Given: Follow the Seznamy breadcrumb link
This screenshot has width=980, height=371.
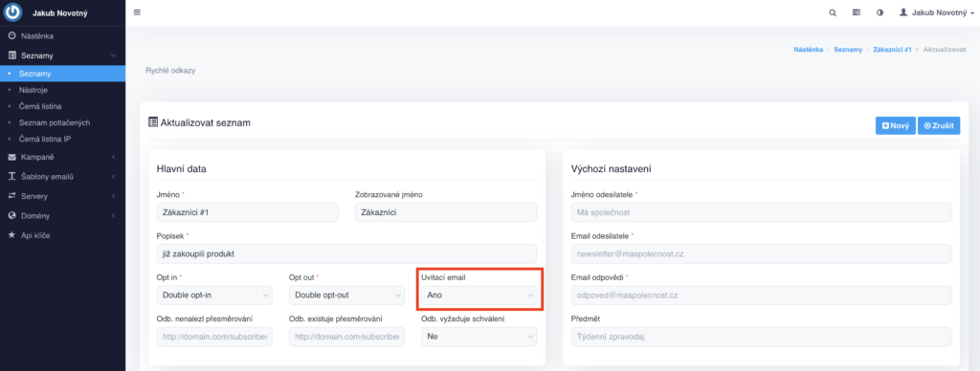Looking at the screenshot, I should click(x=848, y=49).
